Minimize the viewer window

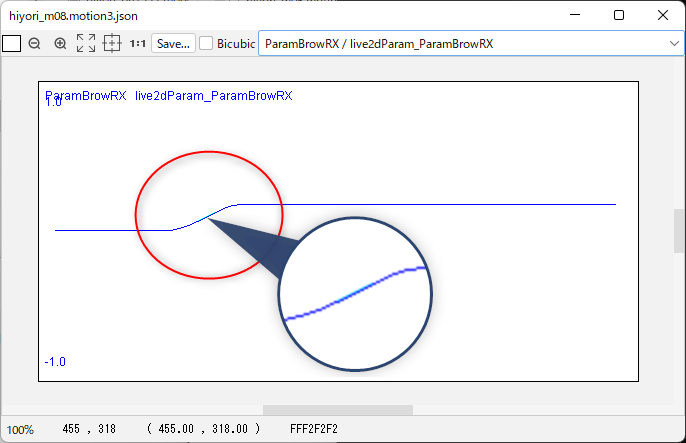(x=574, y=15)
